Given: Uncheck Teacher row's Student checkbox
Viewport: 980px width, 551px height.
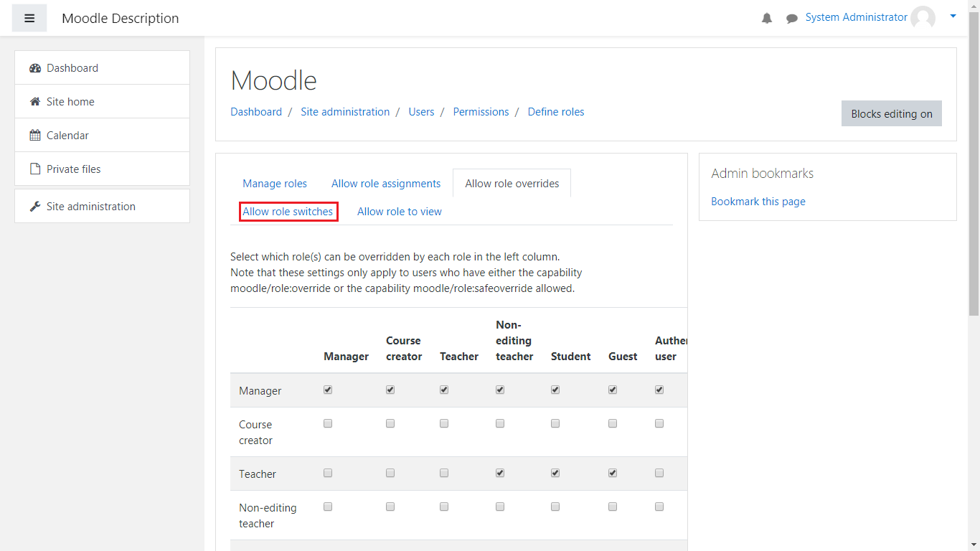Looking at the screenshot, I should [x=555, y=473].
